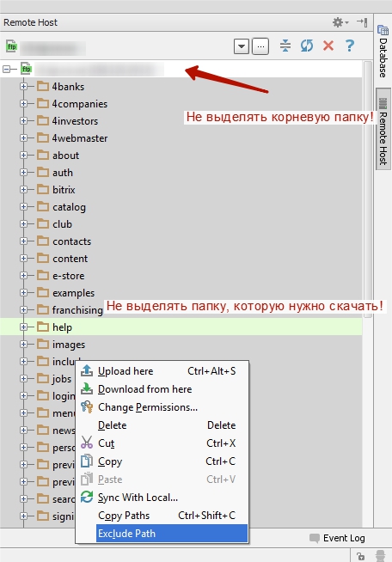The width and height of the screenshot is (392, 562).
Task: Expand the jobs folder
Action: (x=23, y=378)
